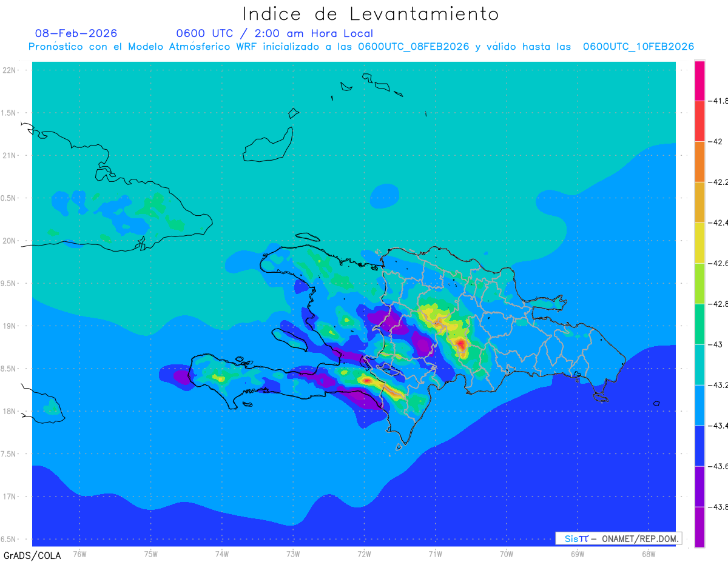Image resolution: width=728 pixels, height=562 pixels.
Task: Click the "71W" longitude label
Action: coord(435,554)
